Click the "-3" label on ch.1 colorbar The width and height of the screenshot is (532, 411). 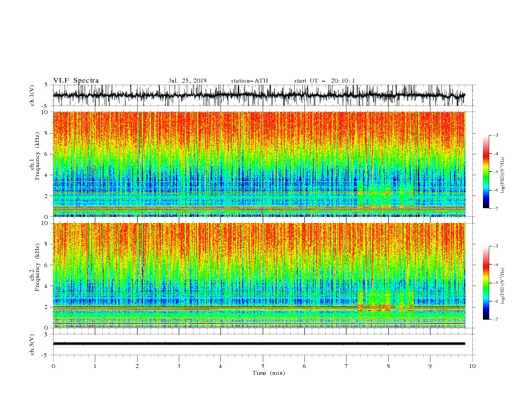click(496, 135)
